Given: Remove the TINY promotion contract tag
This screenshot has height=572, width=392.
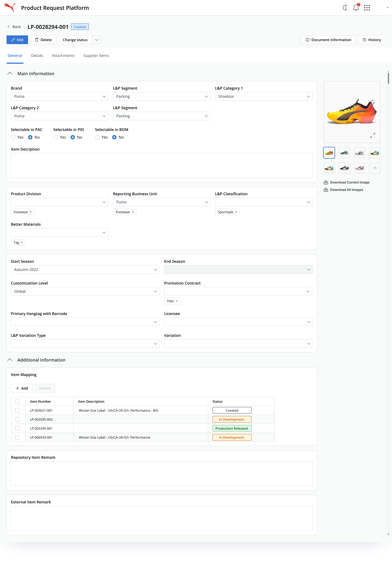Looking at the screenshot, I should click(x=177, y=301).
